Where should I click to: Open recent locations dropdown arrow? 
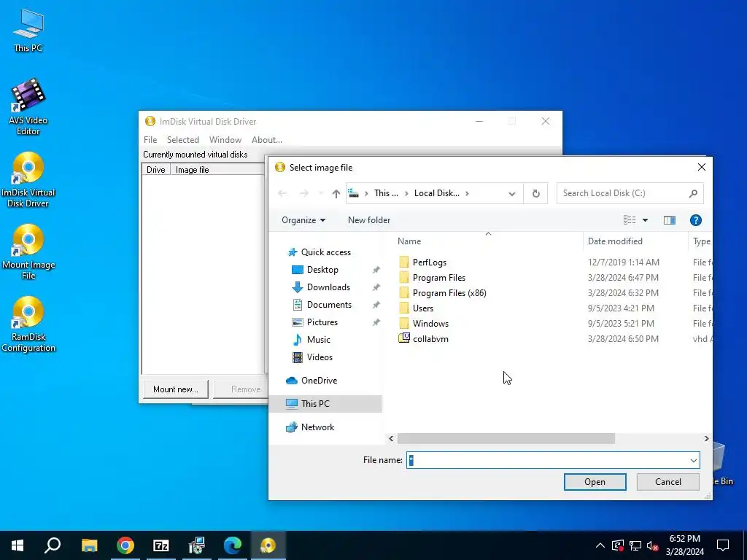321,193
